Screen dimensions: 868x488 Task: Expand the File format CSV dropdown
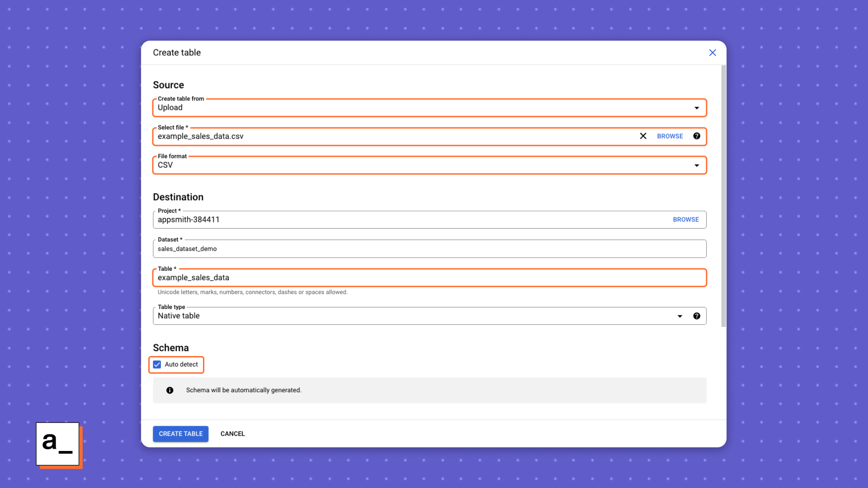(696, 165)
